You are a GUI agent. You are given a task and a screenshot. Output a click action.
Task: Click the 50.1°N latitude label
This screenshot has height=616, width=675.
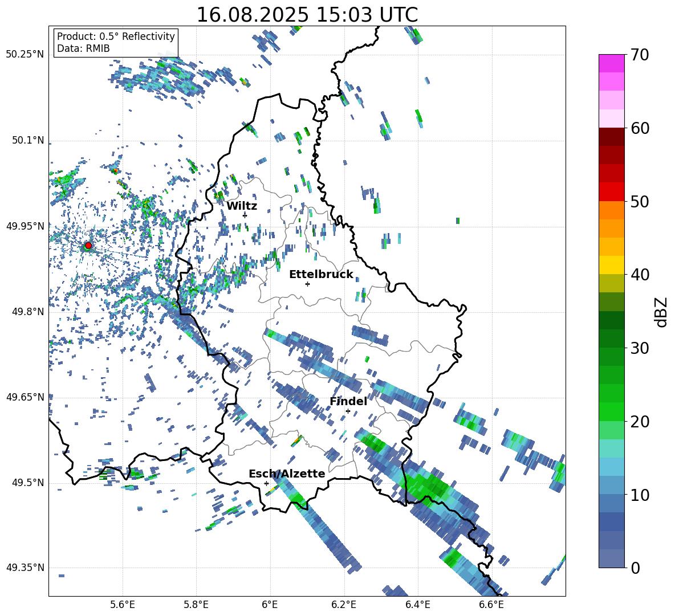(x=28, y=140)
